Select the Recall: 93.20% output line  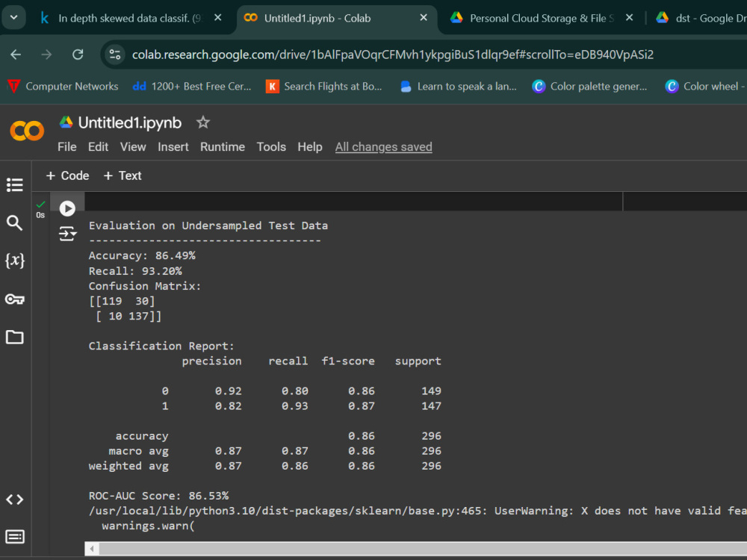[135, 271]
